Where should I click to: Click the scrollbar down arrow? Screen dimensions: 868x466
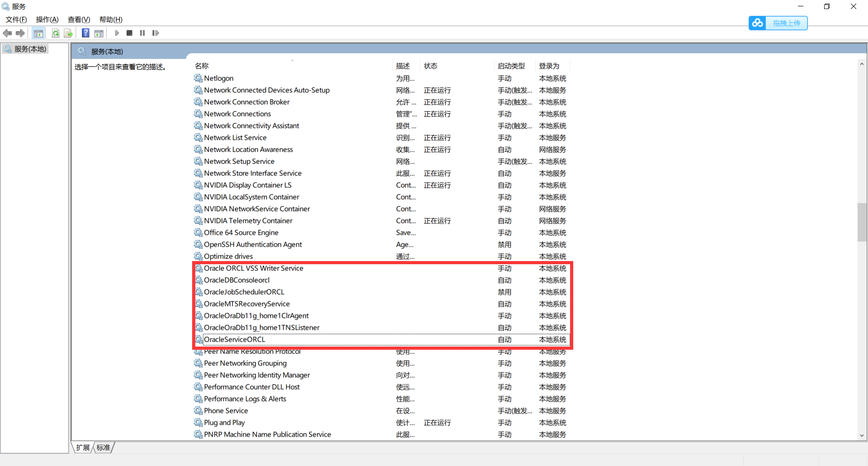(x=862, y=435)
